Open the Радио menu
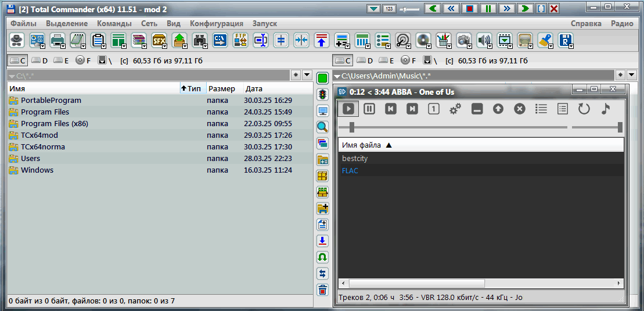Screen dimensions: 644x311 point(622,23)
